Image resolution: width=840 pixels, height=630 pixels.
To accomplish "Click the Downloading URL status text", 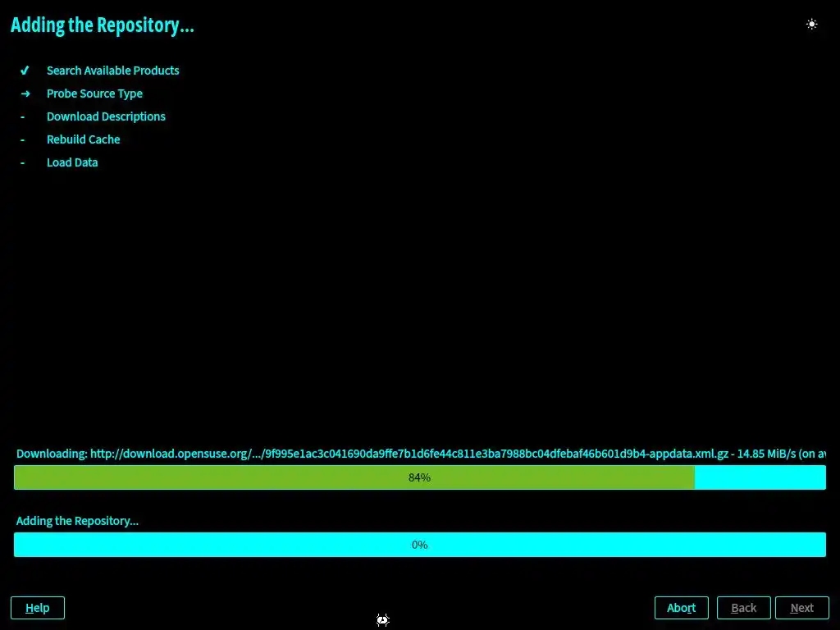I will pos(421,454).
